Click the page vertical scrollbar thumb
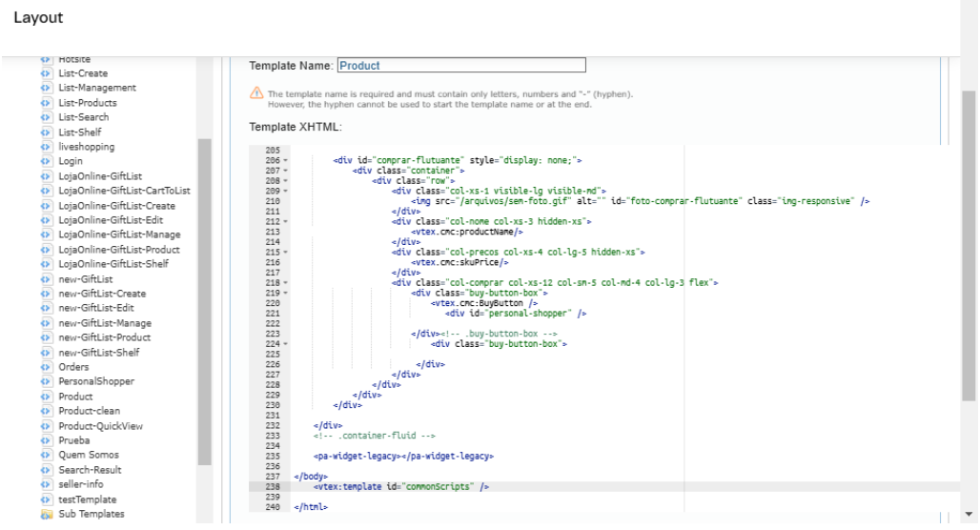 [x=969, y=246]
